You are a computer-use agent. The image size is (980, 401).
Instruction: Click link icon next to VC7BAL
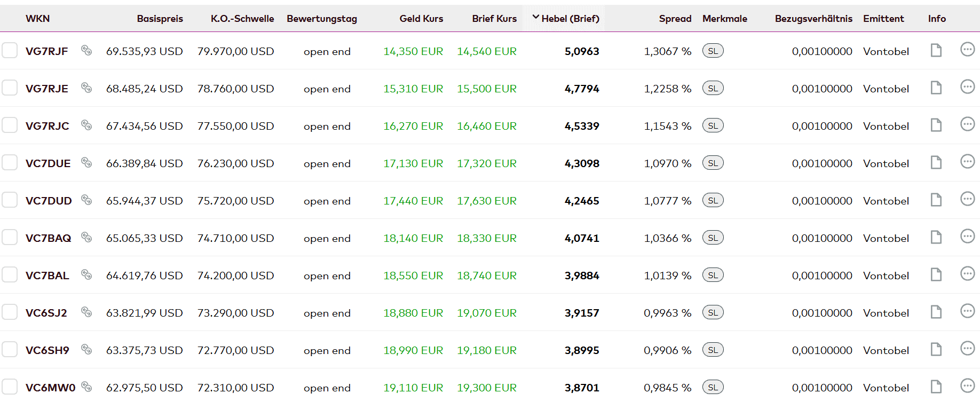86,274
